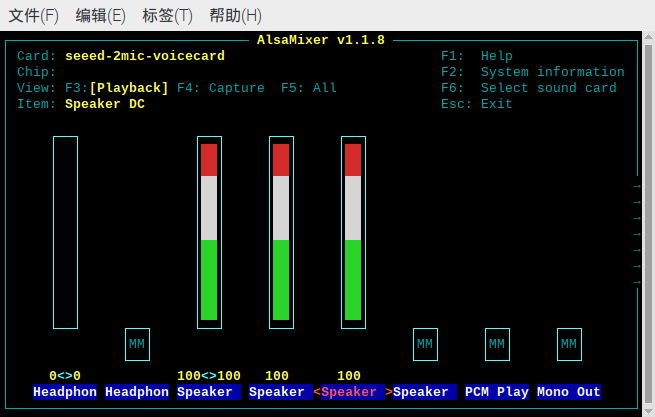Toggle the MM mute box above PCM Play
Screen dimensions: 655x417
tap(497, 344)
